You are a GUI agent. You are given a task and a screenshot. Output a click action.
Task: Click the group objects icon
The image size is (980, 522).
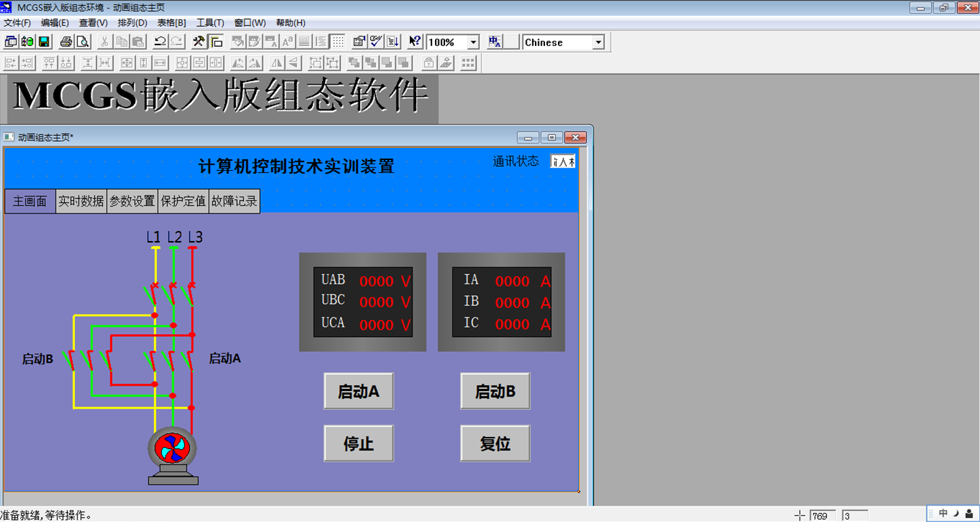tap(315, 63)
